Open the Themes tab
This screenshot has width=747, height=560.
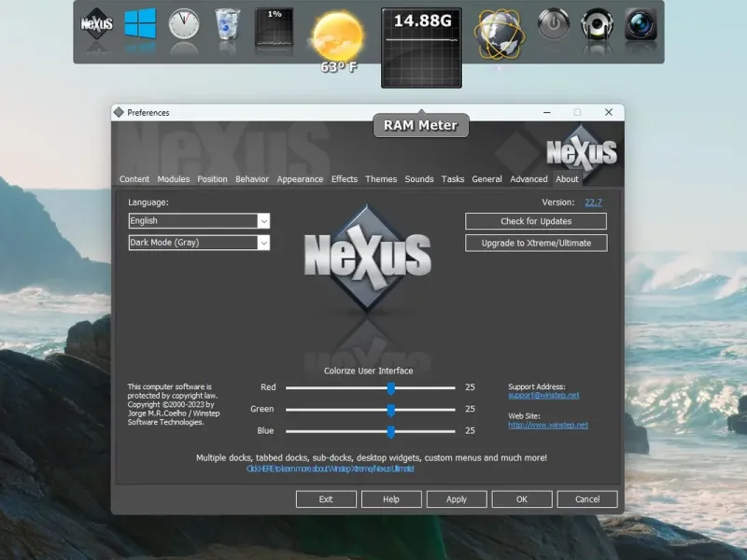381,179
